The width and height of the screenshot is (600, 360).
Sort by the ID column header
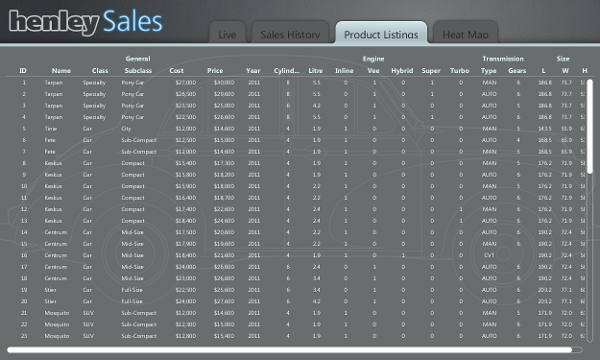point(23,70)
